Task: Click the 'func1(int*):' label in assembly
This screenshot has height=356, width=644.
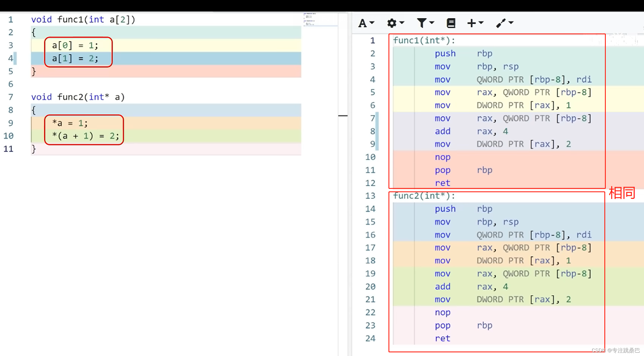Action: tap(424, 41)
